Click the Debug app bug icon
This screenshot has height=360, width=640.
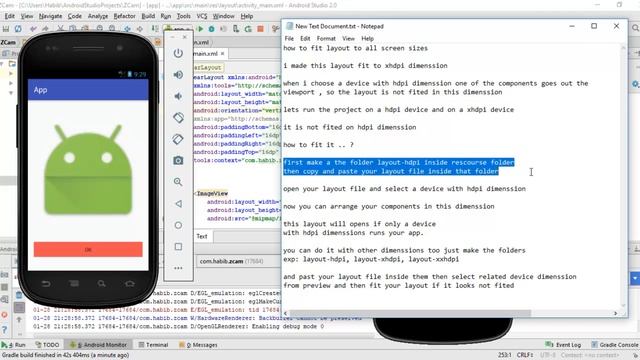click(211, 29)
